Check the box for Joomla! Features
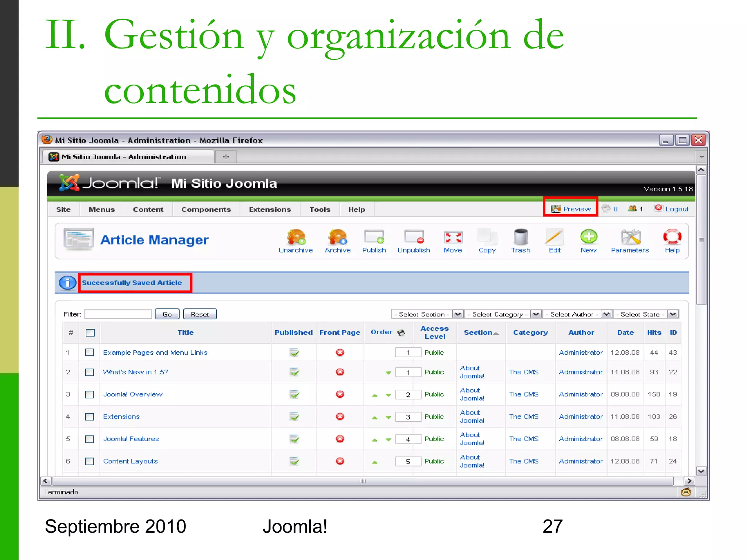This screenshot has height=560, width=747. pyautogui.click(x=89, y=439)
